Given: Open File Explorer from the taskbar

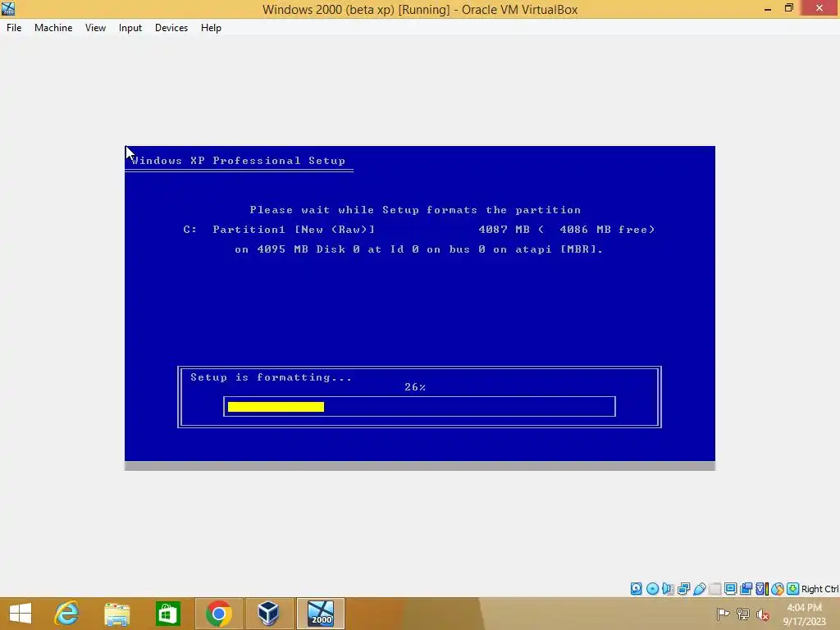Looking at the screenshot, I should (116, 614).
